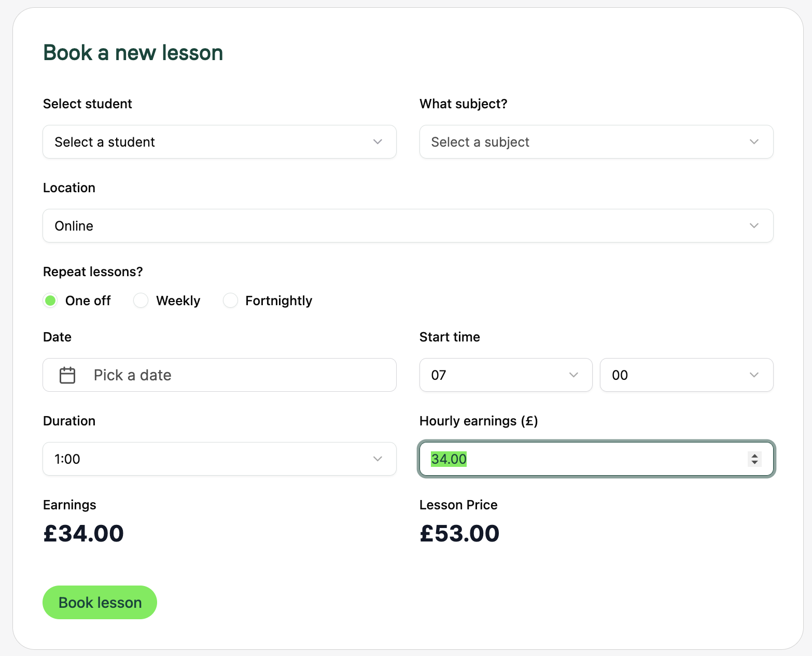Open the start hour dropdown showing 07
This screenshot has height=656, width=812.
pyautogui.click(x=506, y=375)
